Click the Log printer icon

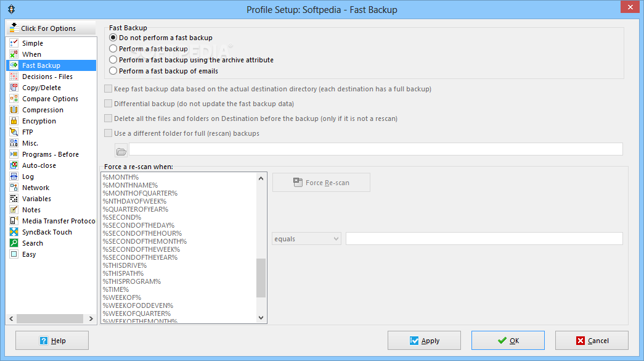(14, 176)
